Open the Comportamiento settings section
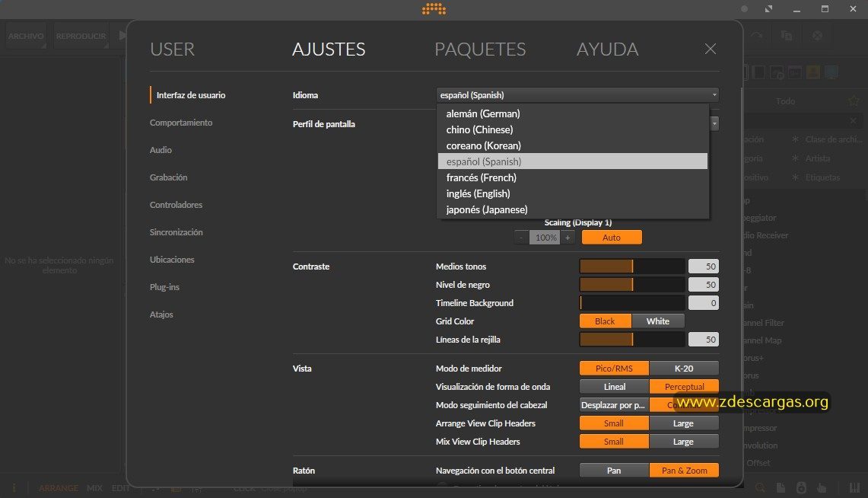 coord(181,123)
